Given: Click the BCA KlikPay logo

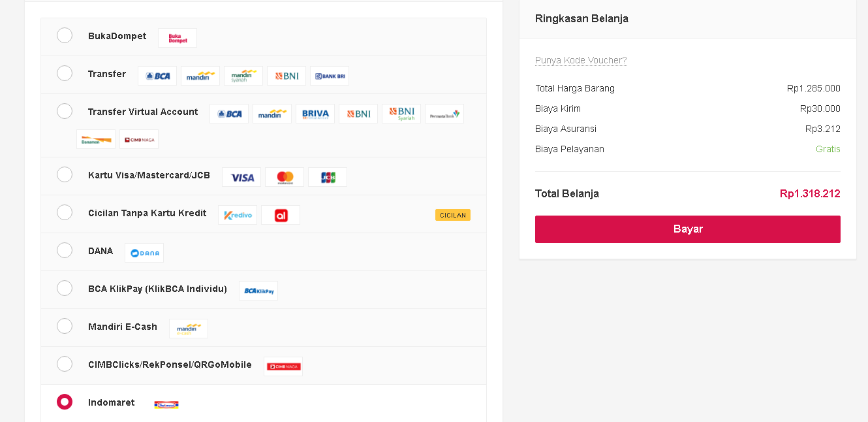Looking at the screenshot, I should 258,291.
